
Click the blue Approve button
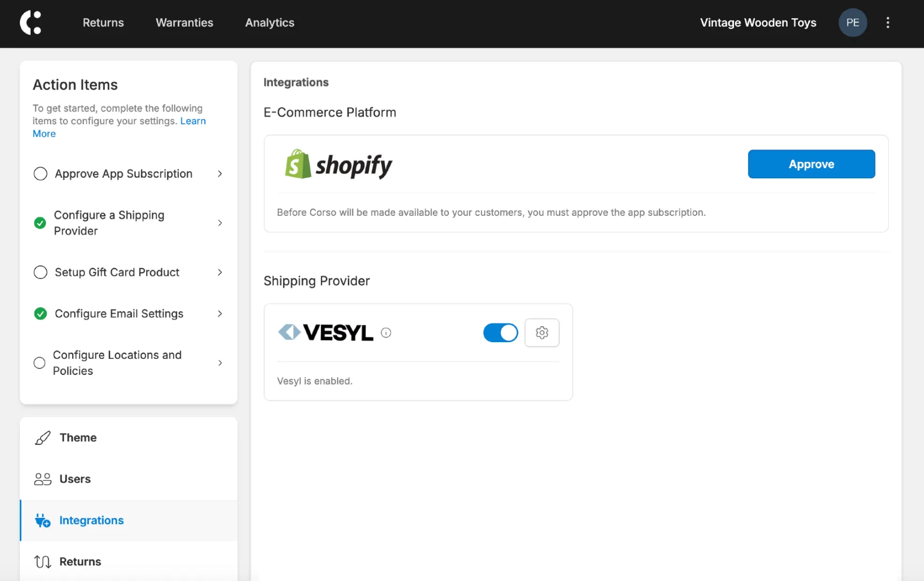[x=811, y=164]
